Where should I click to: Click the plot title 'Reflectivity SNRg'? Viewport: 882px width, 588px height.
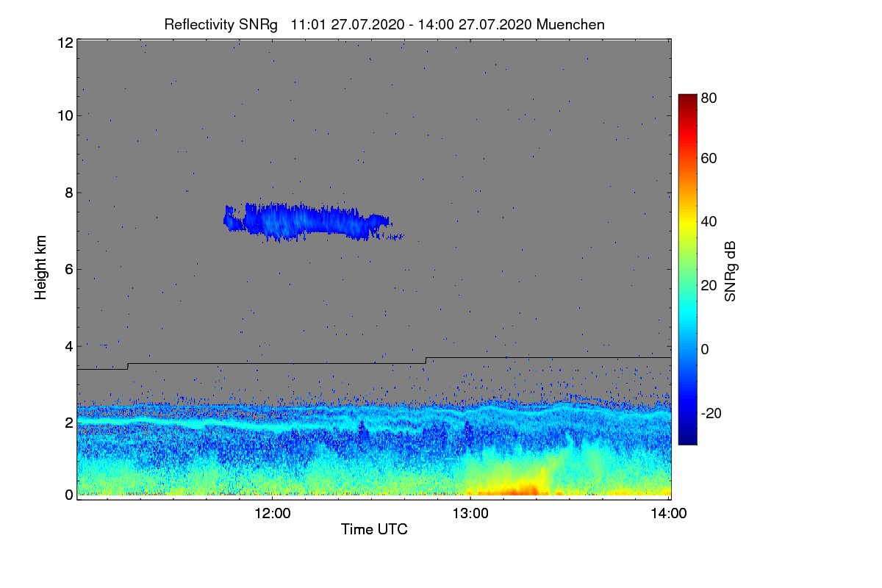coord(220,24)
